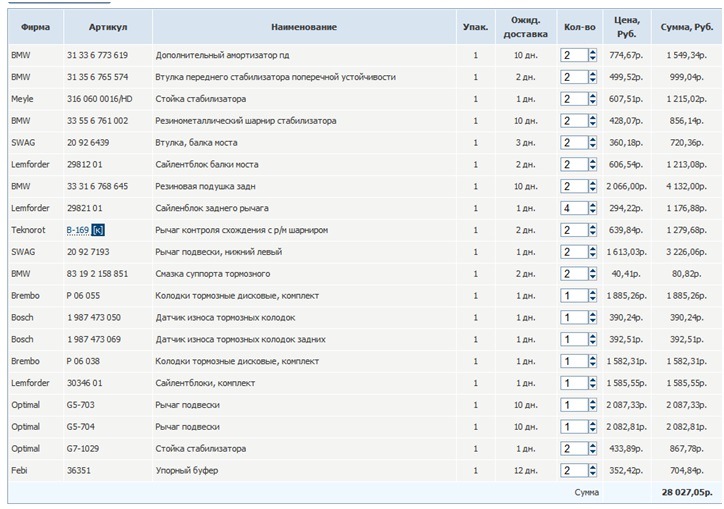Click quantity field for BMW 31 33 6 773 619

[573, 55]
